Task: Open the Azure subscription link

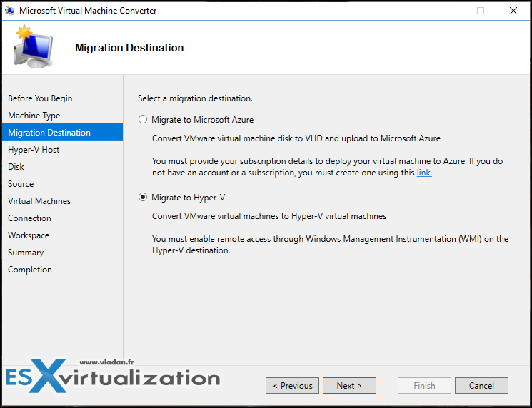Action: pyautogui.click(x=424, y=173)
